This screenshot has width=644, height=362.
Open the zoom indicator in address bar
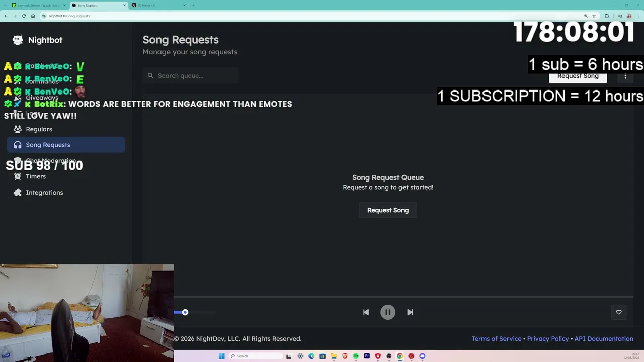click(x=586, y=16)
